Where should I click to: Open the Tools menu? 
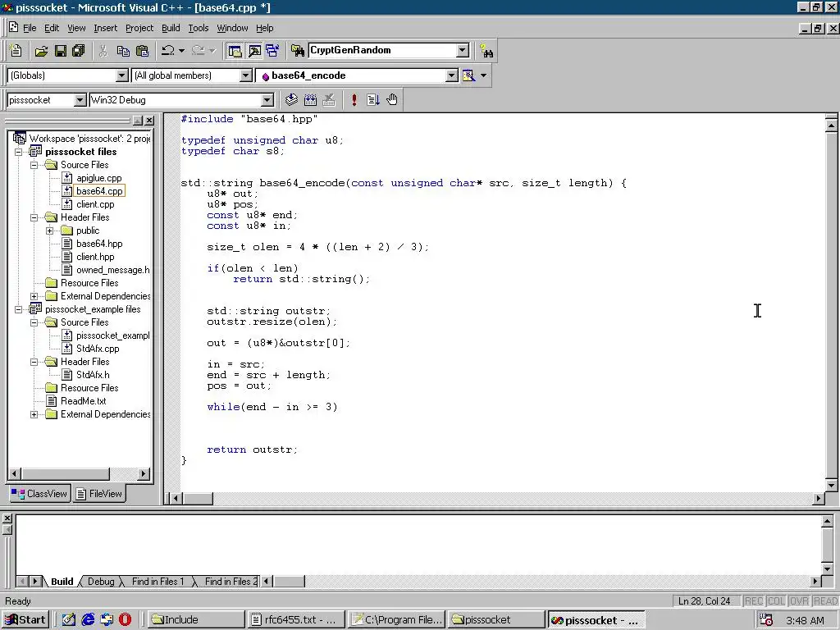(x=199, y=28)
